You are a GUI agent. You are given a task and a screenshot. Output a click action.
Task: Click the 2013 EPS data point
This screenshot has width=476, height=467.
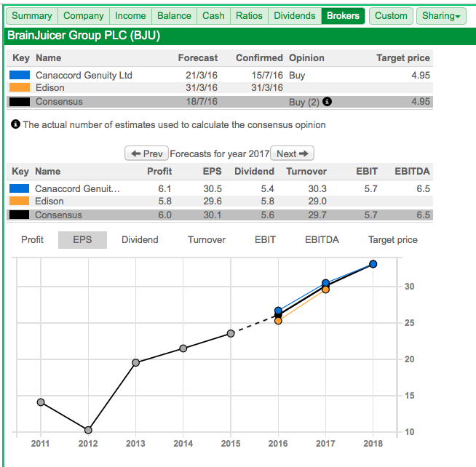[135, 362]
